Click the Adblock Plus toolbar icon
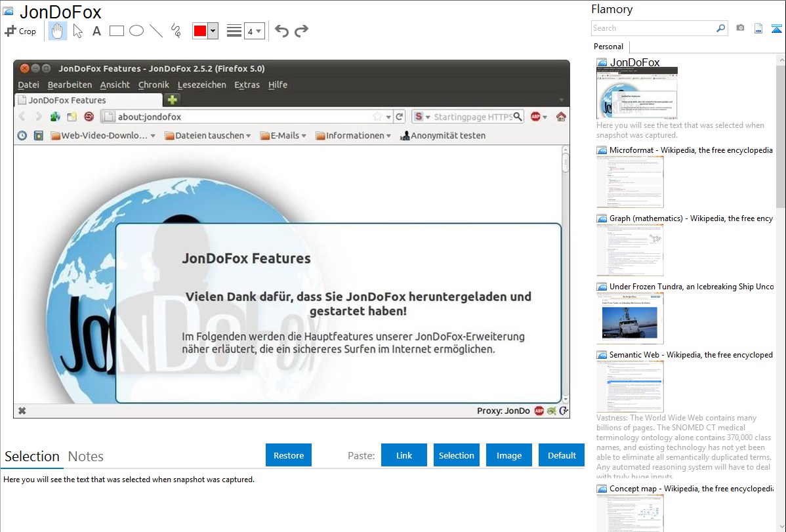The height and width of the screenshot is (532, 786). click(x=535, y=117)
